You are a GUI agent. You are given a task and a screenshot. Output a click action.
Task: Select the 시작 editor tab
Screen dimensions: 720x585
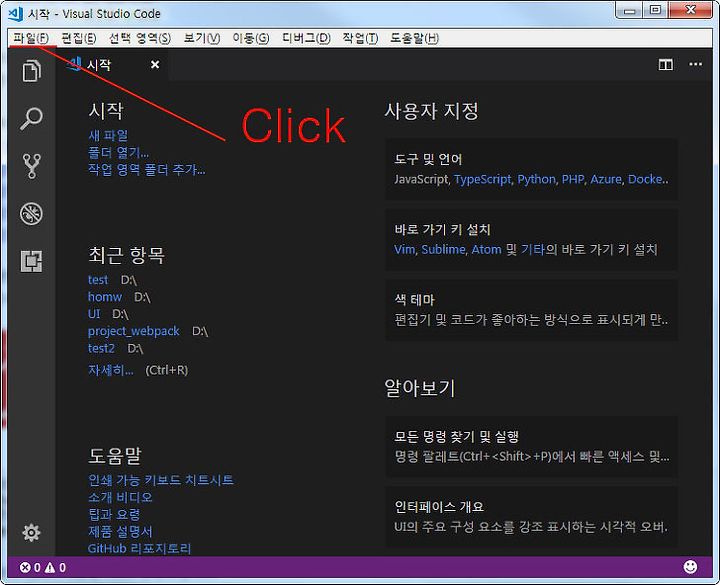pos(112,65)
